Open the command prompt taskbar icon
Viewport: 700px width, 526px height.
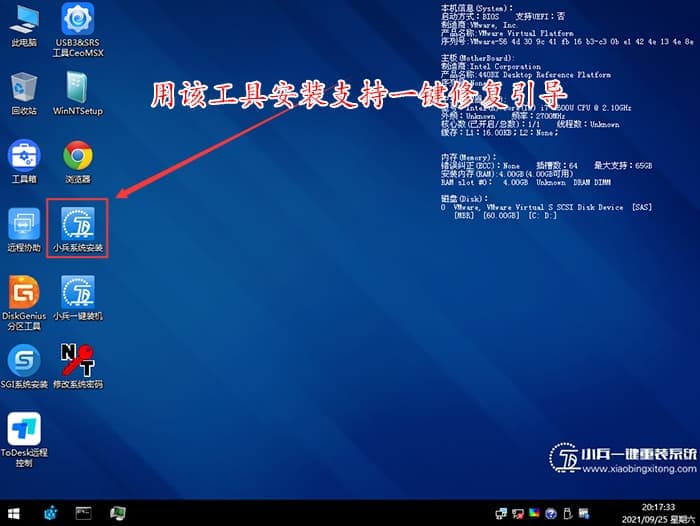[83, 513]
